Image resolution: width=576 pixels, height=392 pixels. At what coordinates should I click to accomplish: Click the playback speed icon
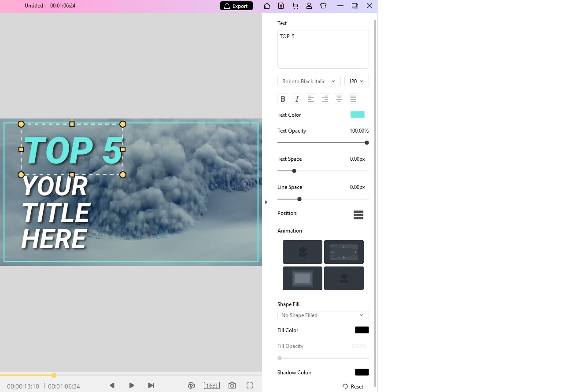tap(192, 385)
